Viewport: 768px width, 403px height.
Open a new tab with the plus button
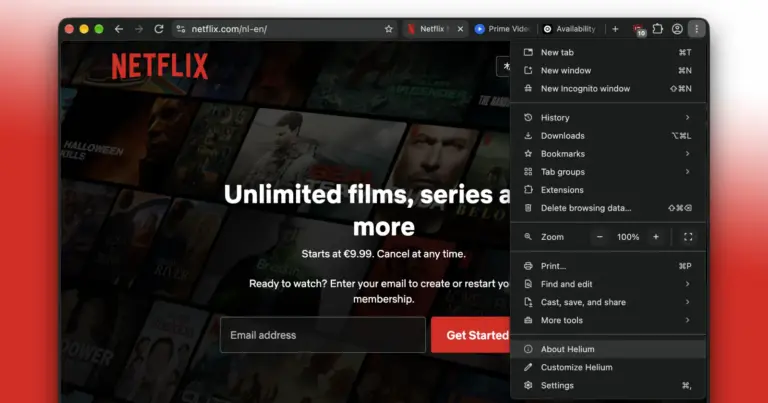[615, 29]
